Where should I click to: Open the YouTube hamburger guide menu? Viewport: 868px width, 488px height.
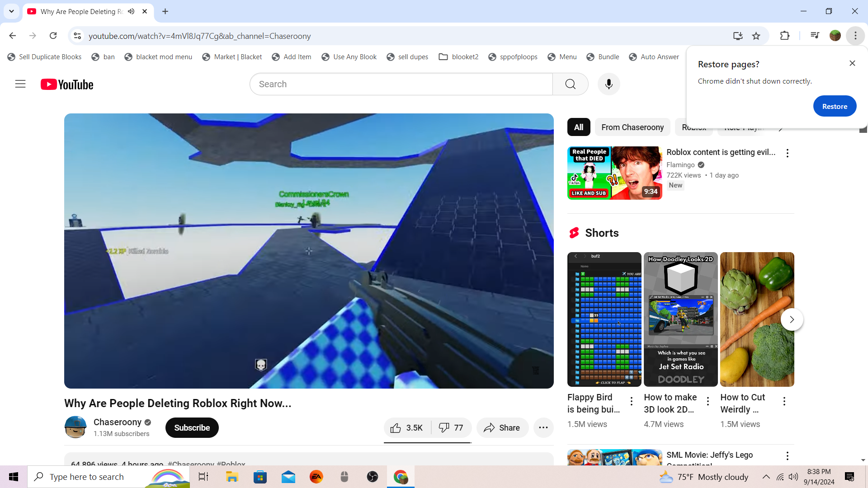(20, 84)
